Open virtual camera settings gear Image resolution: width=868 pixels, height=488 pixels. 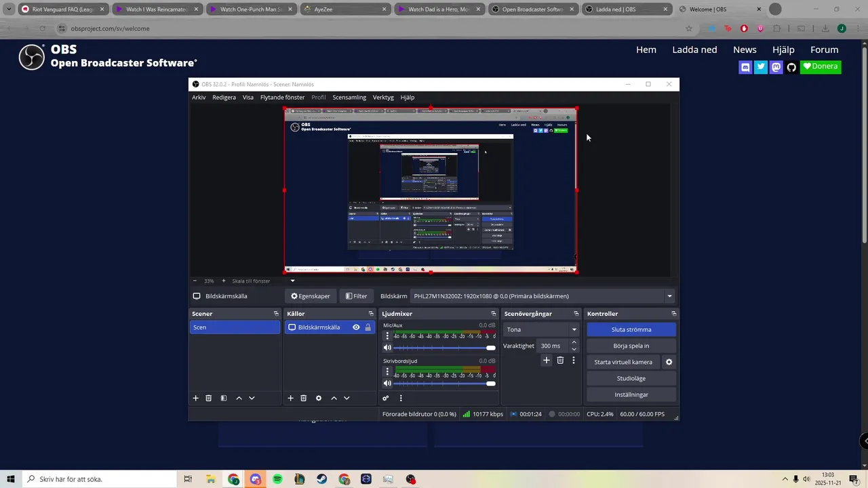coord(669,362)
